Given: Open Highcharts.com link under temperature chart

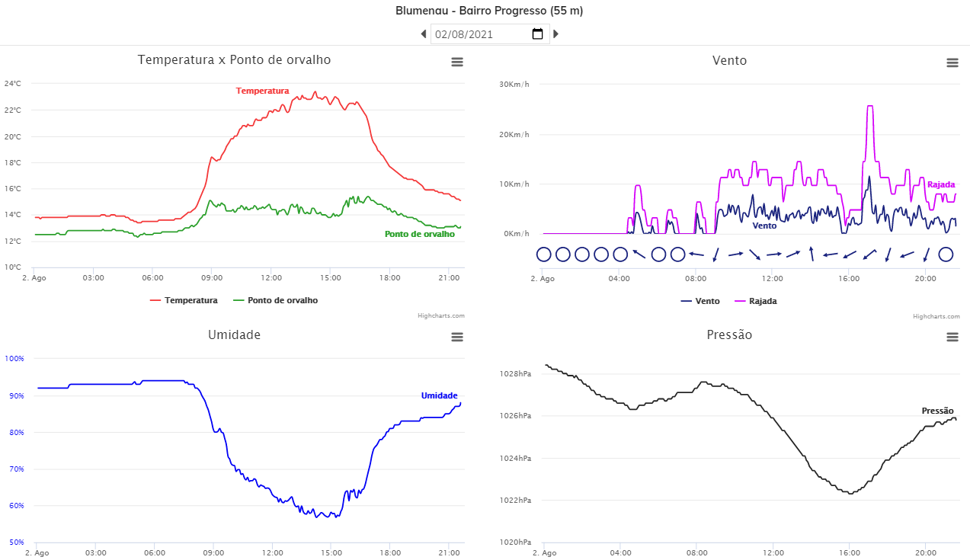Looking at the screenshot, I should point(443,315).
